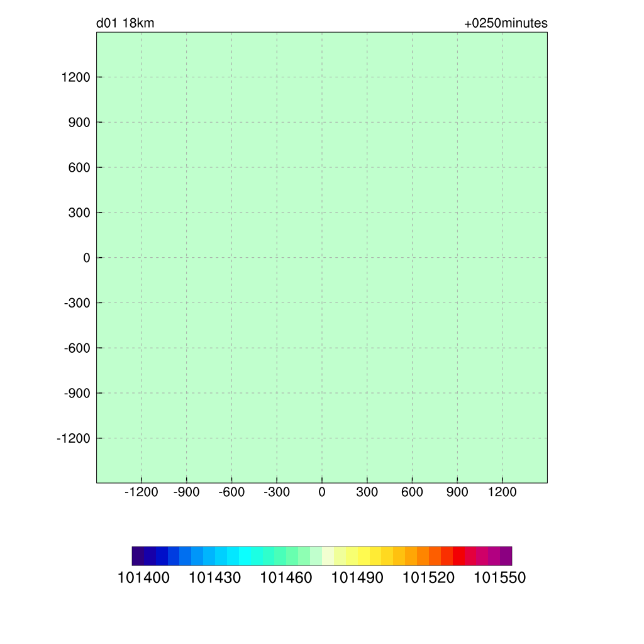Click the magenta swatch at colorbar's right end
This screenshot has width=644, height=644.
coord(506,556)
